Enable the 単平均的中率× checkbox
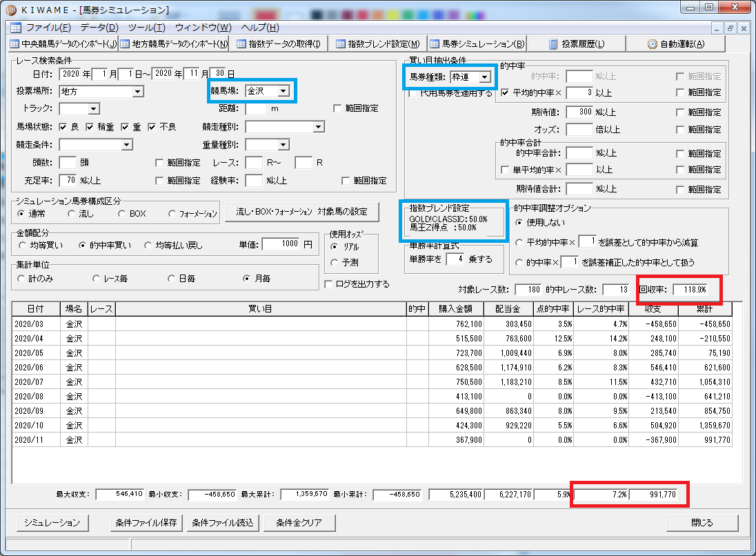Viewport: 756px width, 556px height. click(505, 170)
